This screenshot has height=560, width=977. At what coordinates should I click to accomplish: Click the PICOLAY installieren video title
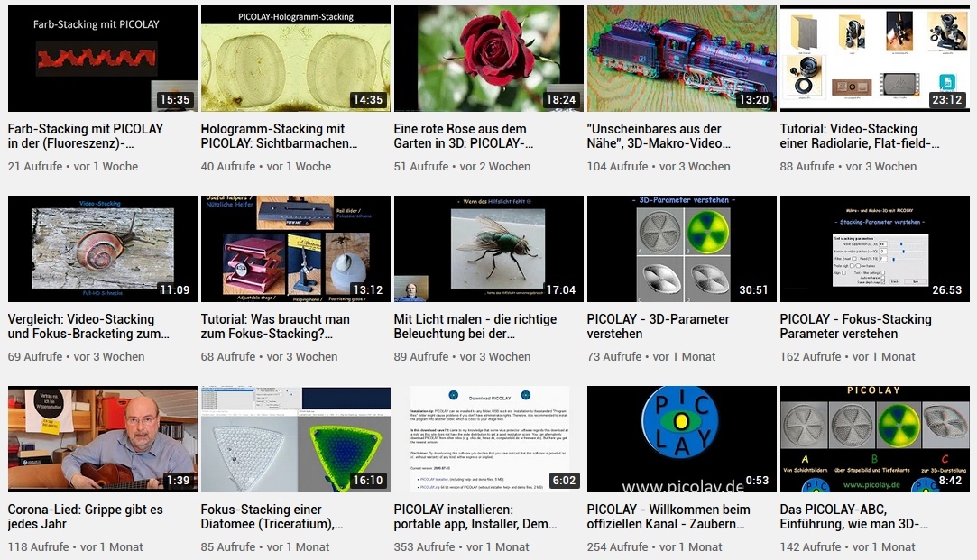(x=467, y=517)
